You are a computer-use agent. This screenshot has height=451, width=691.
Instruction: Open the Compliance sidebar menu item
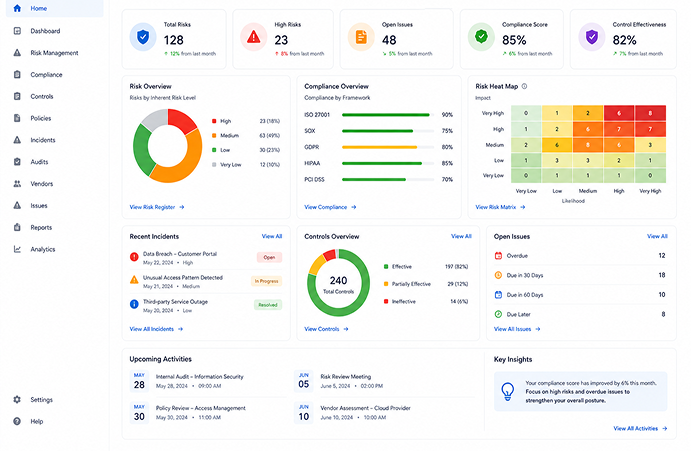[46, 75]
